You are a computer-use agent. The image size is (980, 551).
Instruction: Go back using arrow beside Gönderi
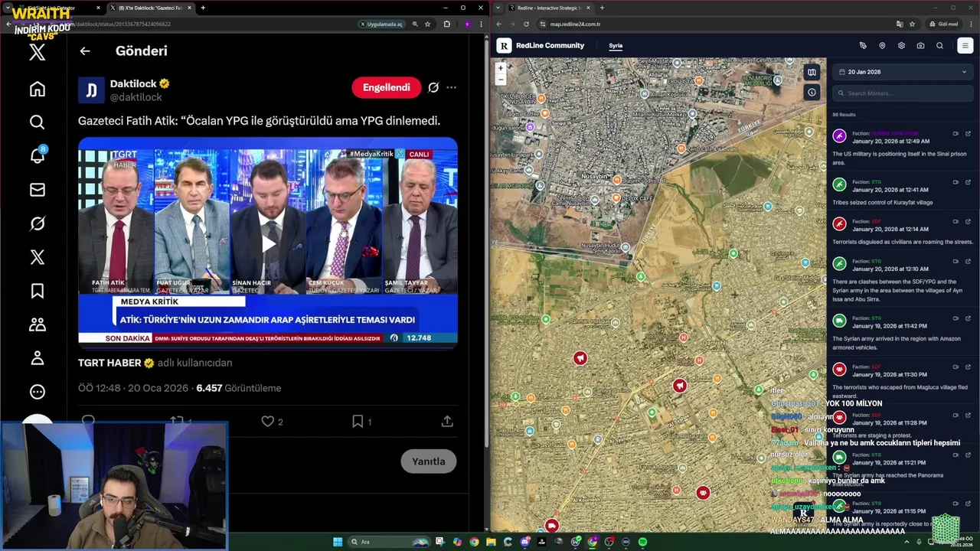pos(85,51)
